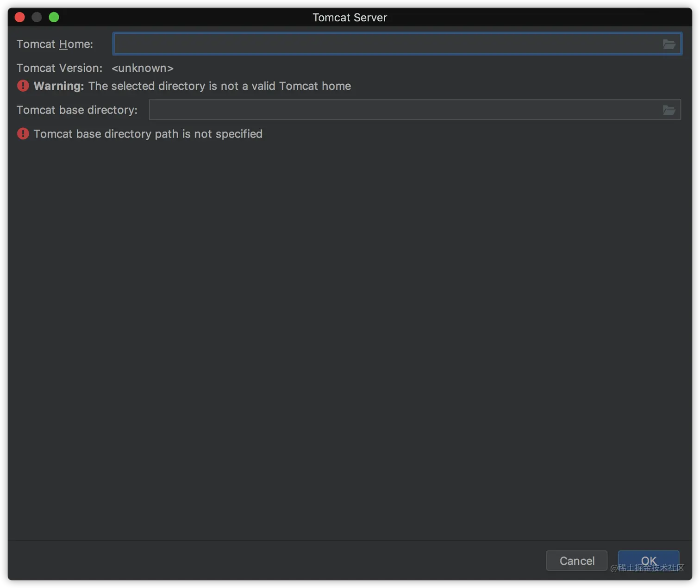Browse folder for Tomcat Home path
The height and width of the screenshot is (588, 700).
(x=669, y=44)
